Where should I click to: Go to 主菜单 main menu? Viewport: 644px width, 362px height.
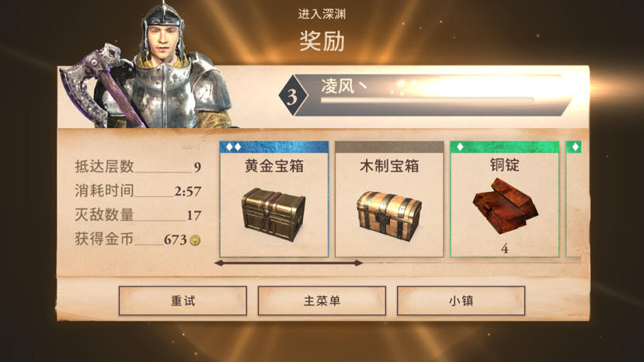(322, 301)
